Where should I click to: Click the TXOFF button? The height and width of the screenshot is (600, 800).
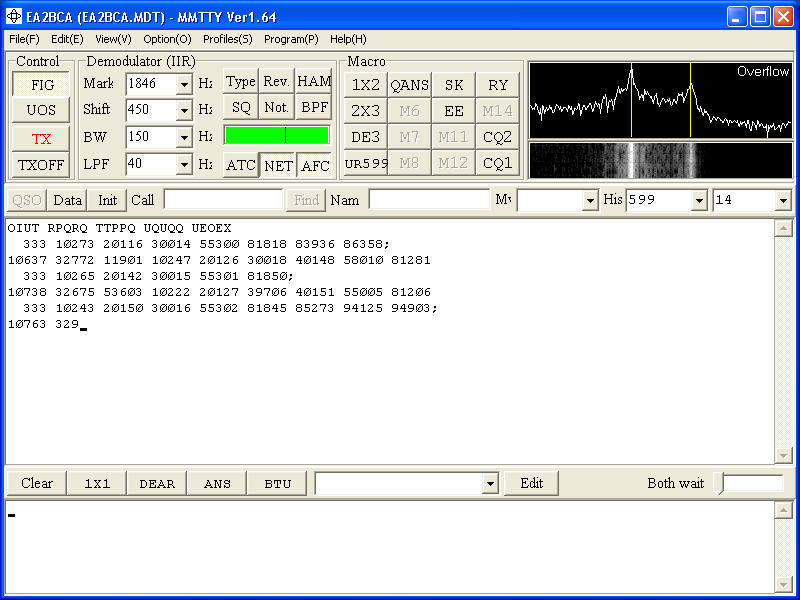point(41,166)
